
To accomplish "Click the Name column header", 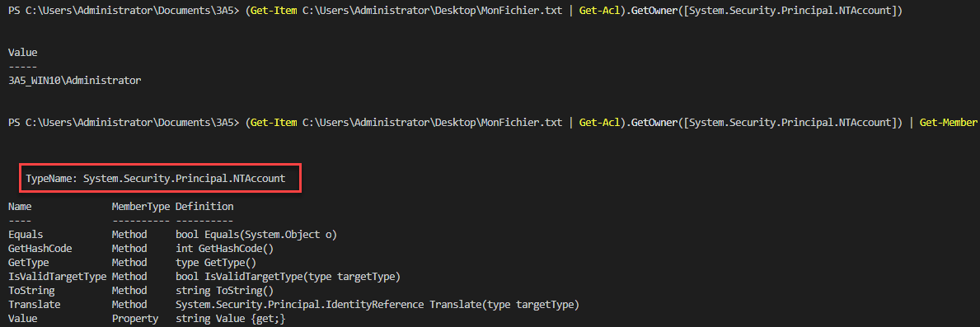I will 20,207.
